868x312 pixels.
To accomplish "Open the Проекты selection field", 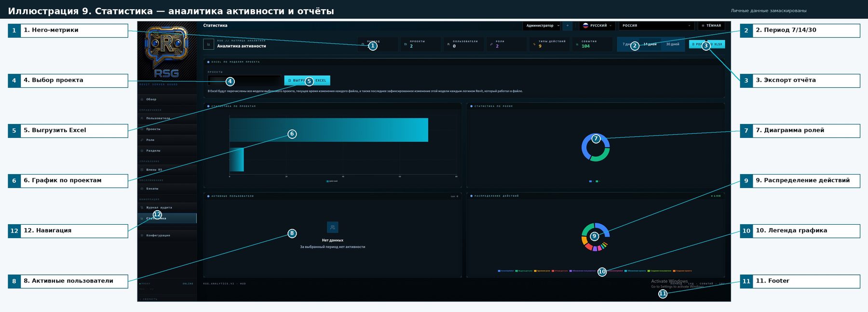I will [244, 81].
